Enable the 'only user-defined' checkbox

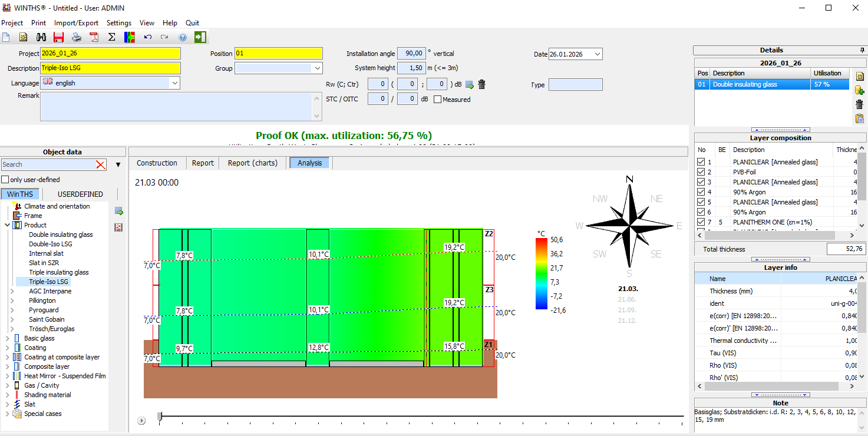tap(5, 180)
